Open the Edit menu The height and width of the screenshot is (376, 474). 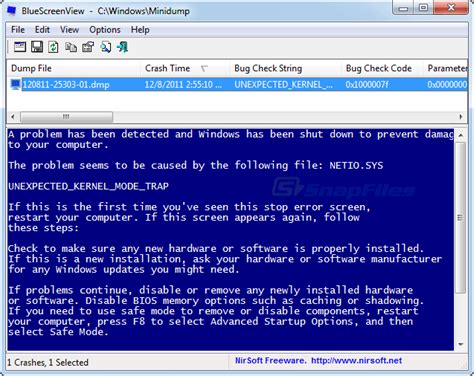(x=42, y=30)
